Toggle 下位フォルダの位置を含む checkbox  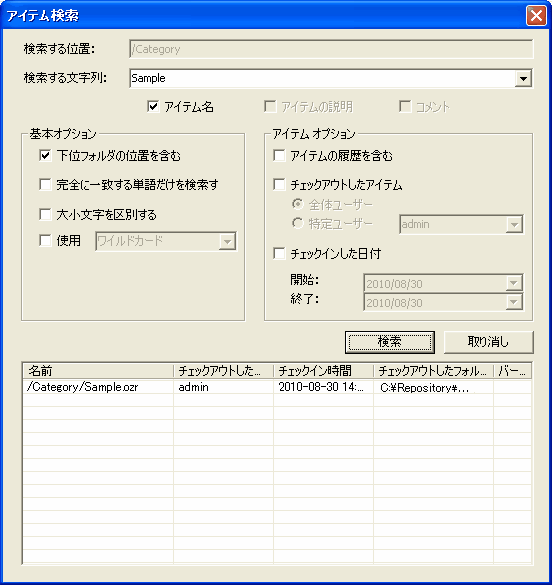45,155
